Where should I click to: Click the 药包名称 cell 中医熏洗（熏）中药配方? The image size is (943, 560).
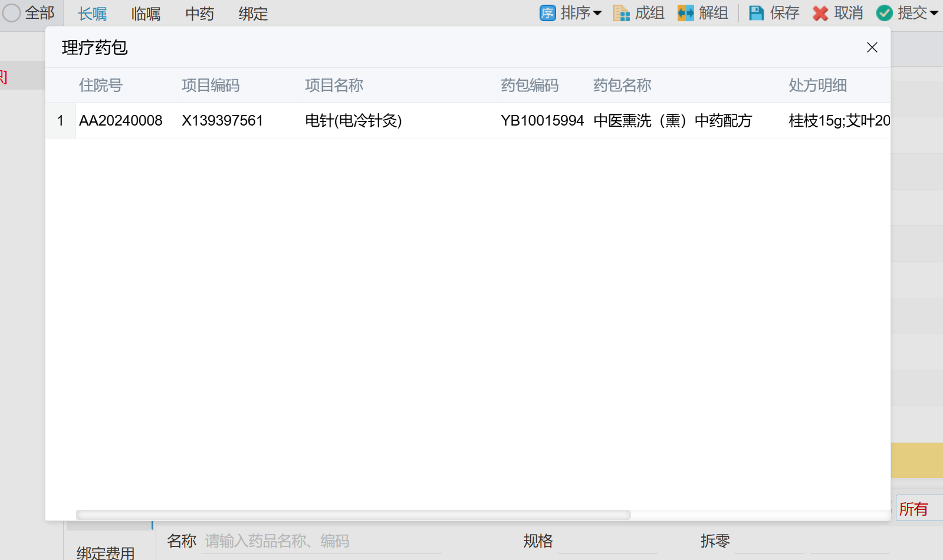click(x=672, y=121)
